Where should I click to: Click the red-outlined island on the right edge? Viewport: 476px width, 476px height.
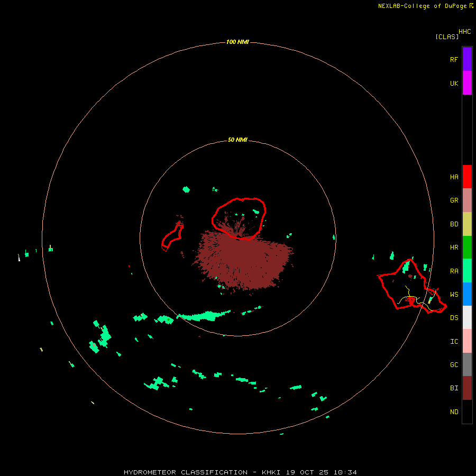click(411, 287)
